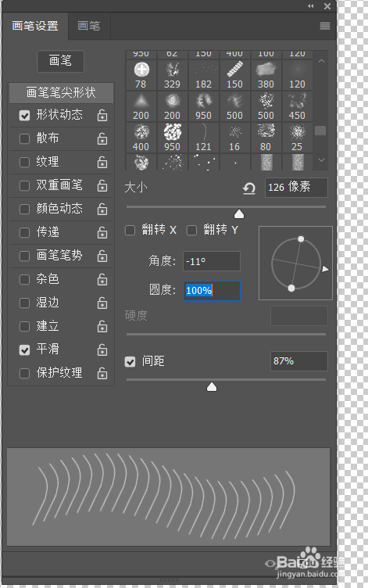Screen dimensions: 368x588
Task: Toggle lock icon for 散布
Action: pyautogui.click(x=102, y=138)
